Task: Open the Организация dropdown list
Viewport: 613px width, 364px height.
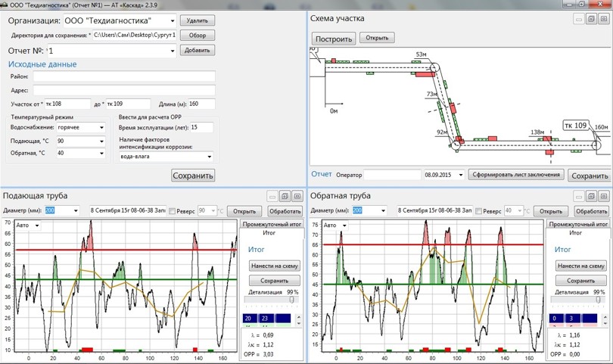Action: point(172,20)
